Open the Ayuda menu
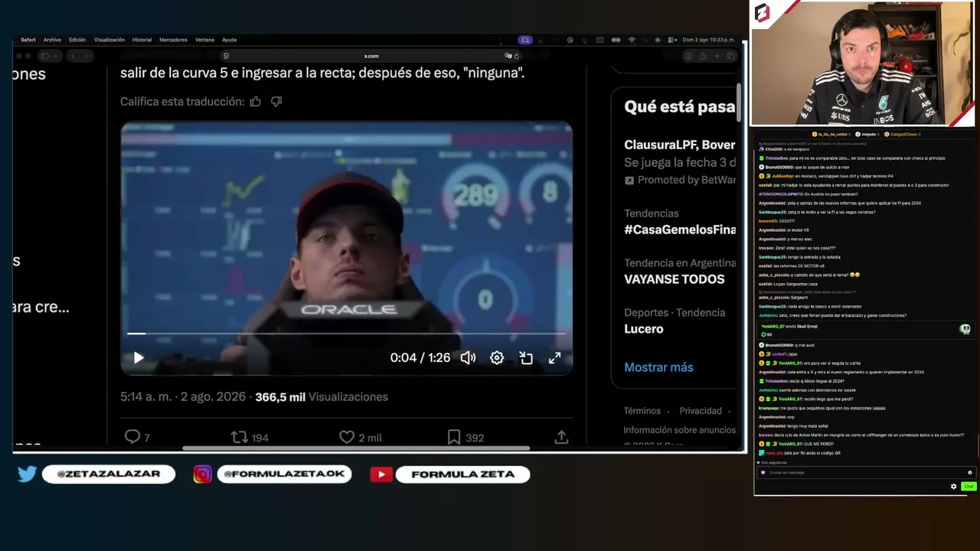Image resolution: width=980 pixels, height=551 pixels. click(229, 40)
